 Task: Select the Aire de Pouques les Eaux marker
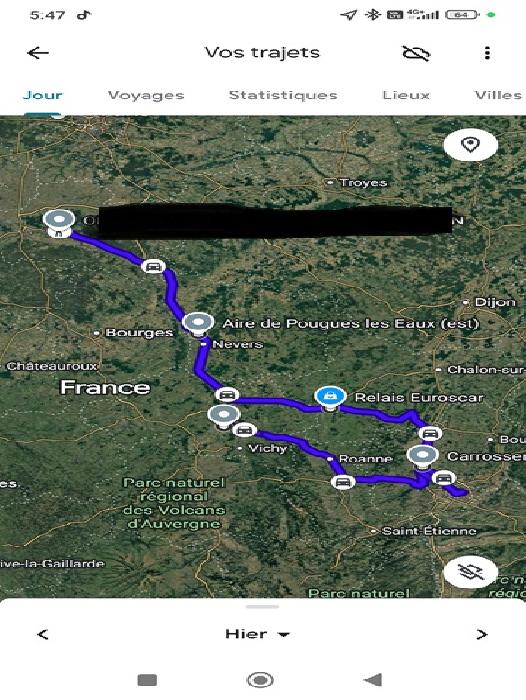click(x=198, y=324)
